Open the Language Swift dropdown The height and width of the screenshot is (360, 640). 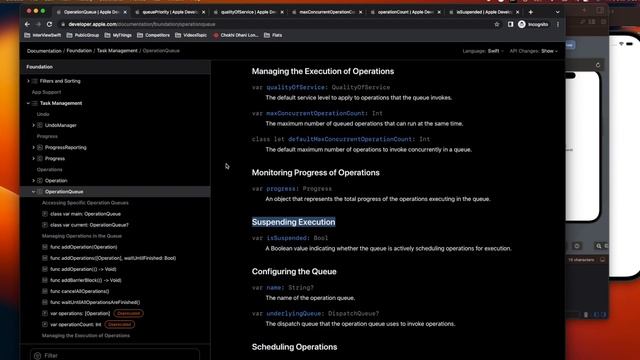tap(483, 51)
